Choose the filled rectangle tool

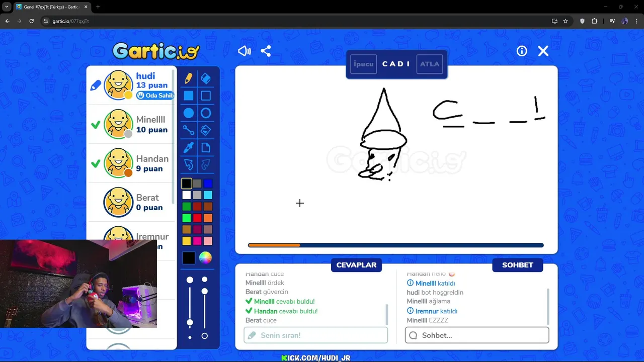[x=189, y=96]
